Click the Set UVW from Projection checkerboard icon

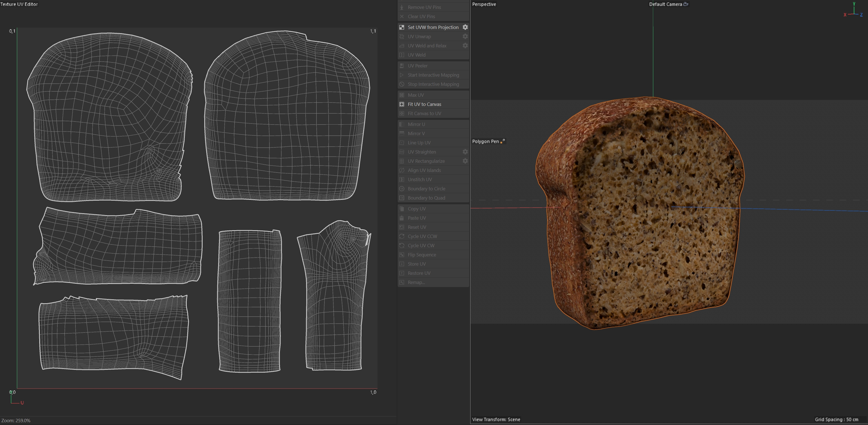point(402,27)
